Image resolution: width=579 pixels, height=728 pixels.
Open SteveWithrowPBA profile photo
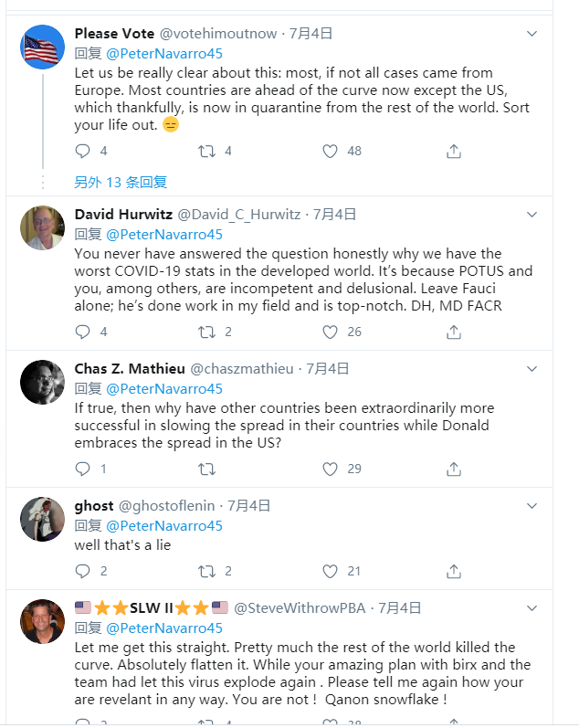(42, 622)
